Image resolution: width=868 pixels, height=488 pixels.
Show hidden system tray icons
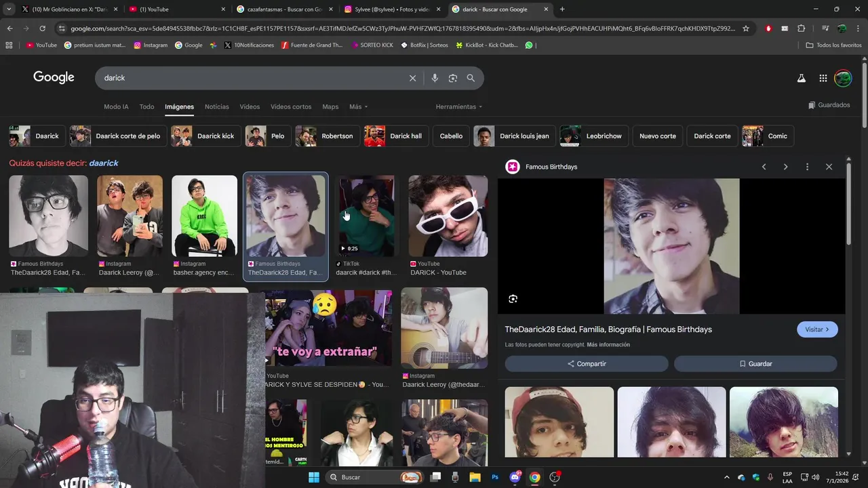727,477
